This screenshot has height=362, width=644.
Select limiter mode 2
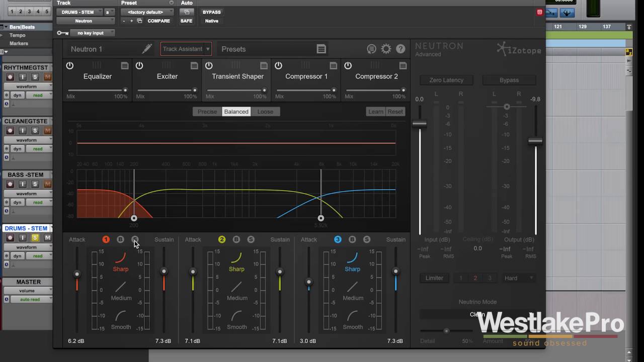click(x=475, y=278)
